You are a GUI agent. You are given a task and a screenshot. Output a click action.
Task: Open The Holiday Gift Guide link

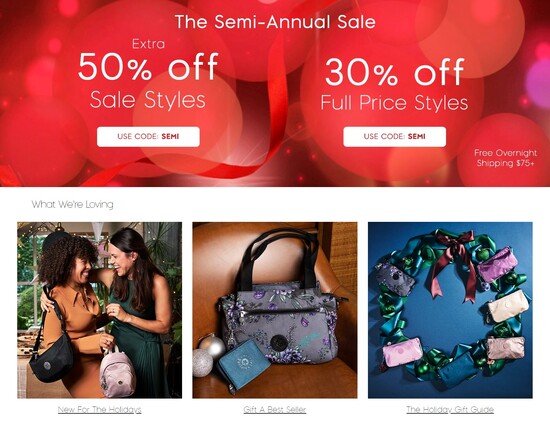[x=450, y=409]
